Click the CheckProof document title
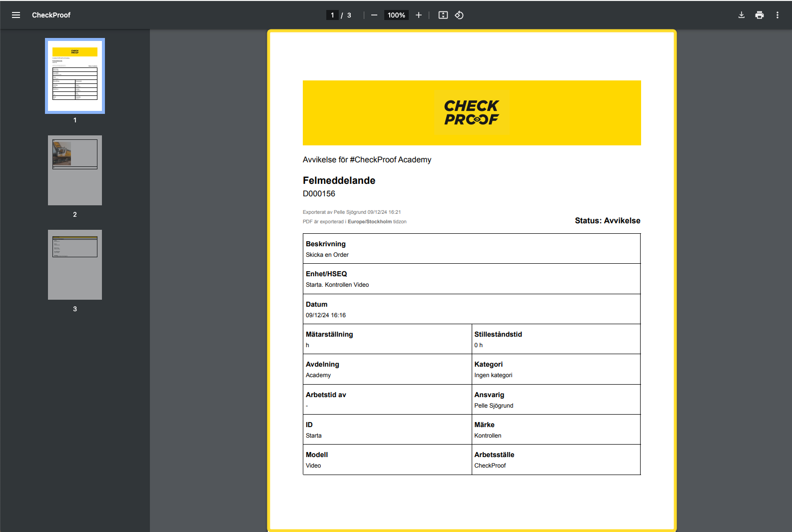 [x=51, y=15]
